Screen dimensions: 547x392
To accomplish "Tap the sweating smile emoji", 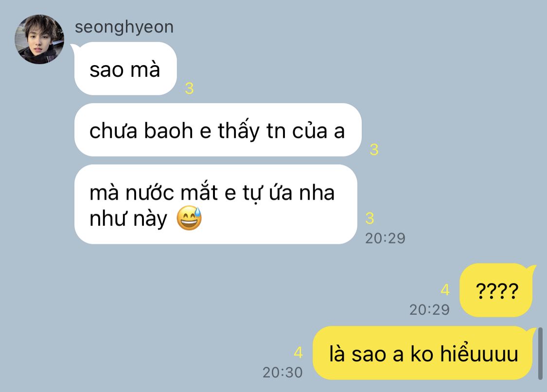I will pyautogui.click(x=189, y=218).
